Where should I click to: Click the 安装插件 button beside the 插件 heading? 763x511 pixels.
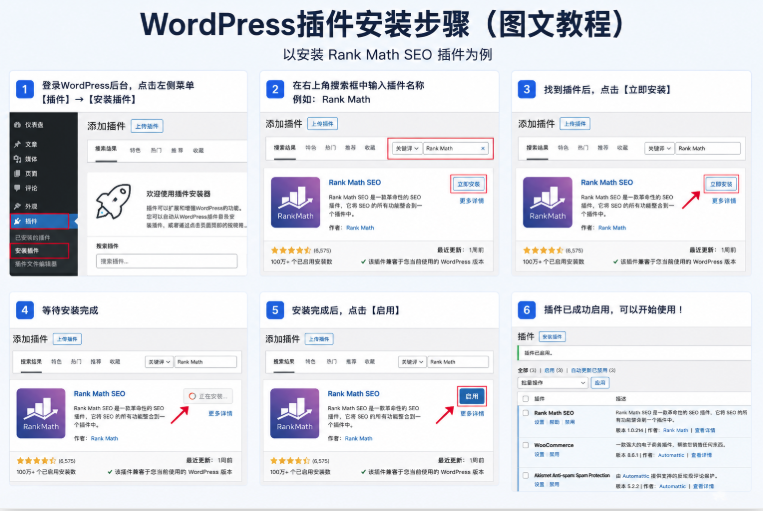[552, 337]
